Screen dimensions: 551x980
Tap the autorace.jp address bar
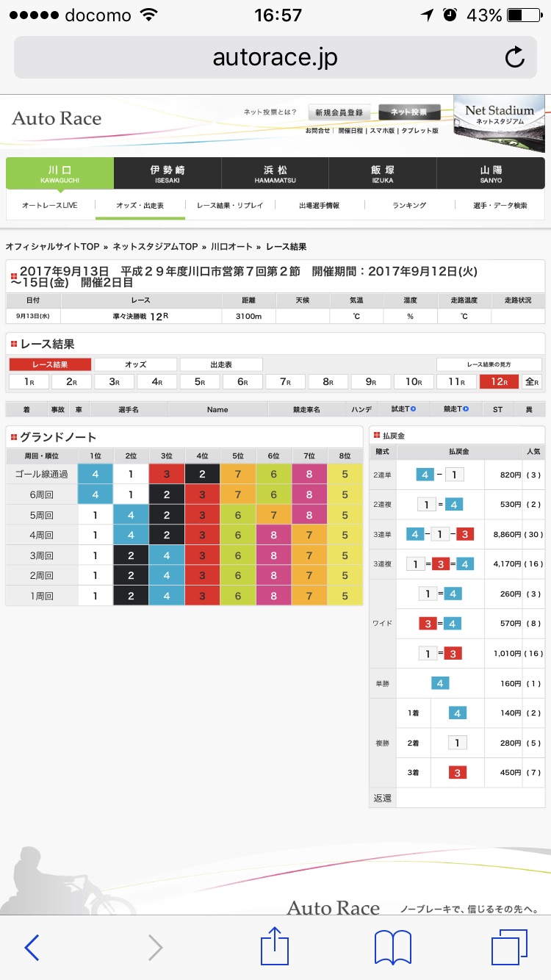click(x=275, y=57)
